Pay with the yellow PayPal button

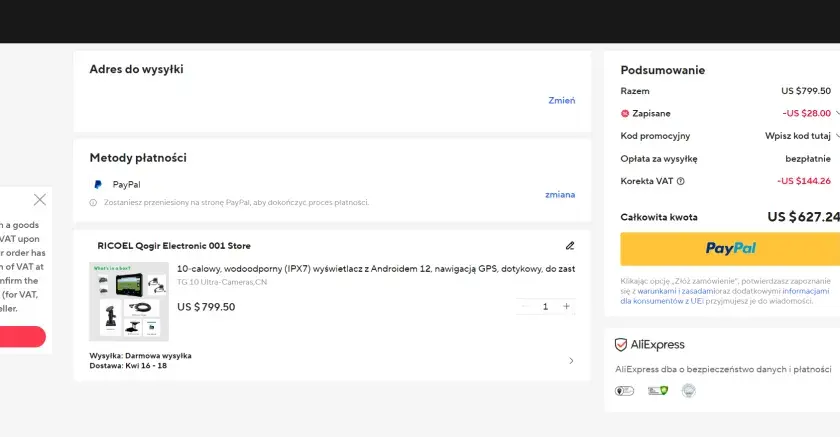point(730,248)
